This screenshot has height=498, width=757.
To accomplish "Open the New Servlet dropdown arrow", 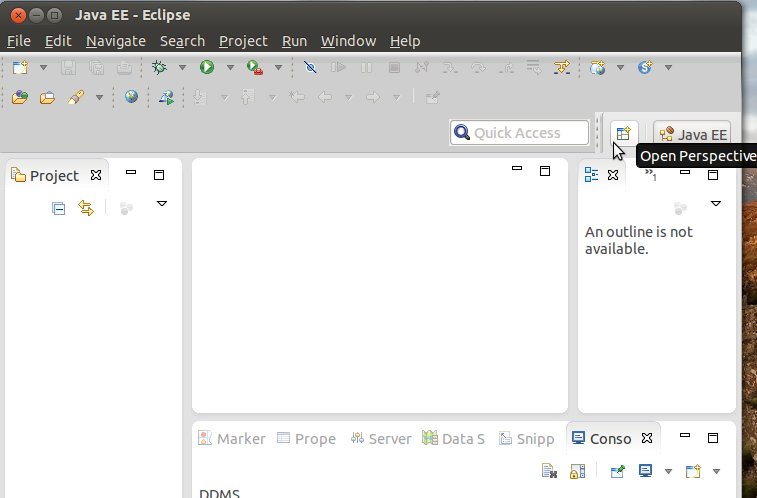I will [x=668, y=68].
